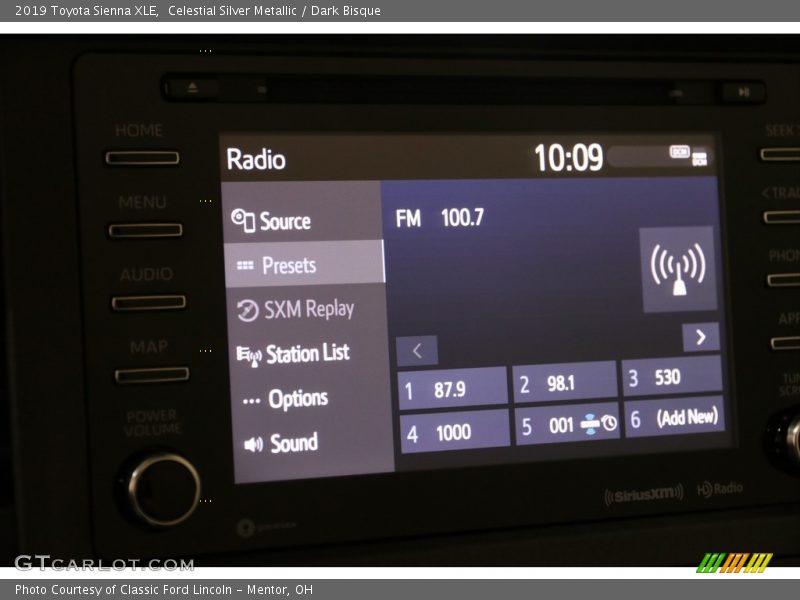Screen dimensions: 800x600
Task: Select preset 2 station 98.1
Action: [x=564, y=383]
